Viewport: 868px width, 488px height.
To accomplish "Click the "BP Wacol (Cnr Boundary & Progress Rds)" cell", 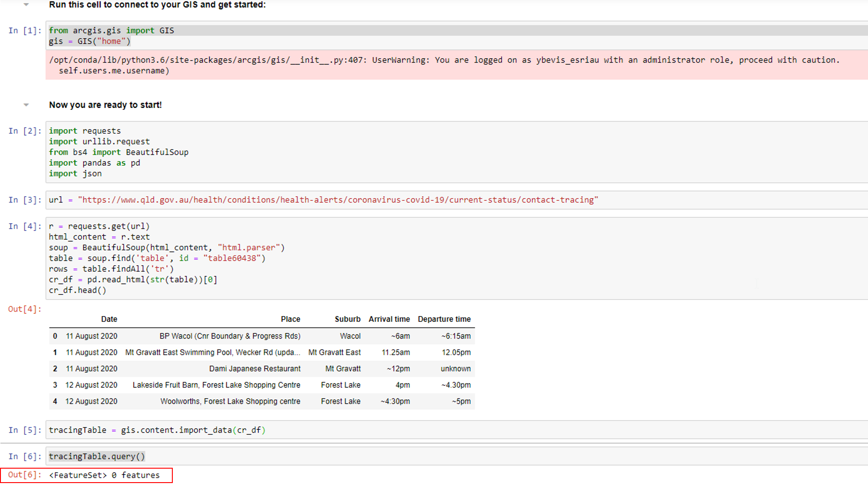I will [x=230, y=336].
